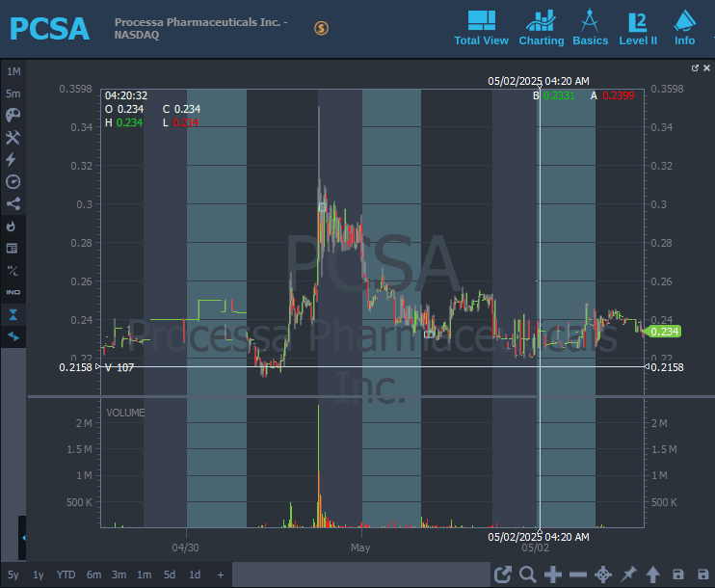Open the table layout icon

12,248
